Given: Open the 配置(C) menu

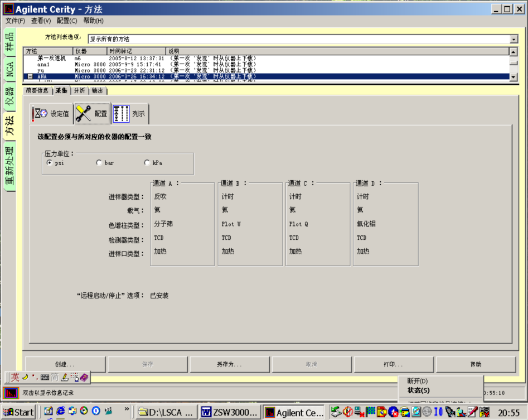Looking at the screenshot, I should click(x=67, y=21).
